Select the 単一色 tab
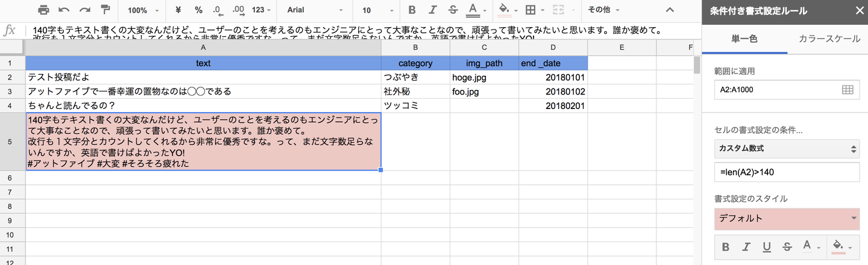The height and width of the screenshot is (265, 868). tap(744, 39)
